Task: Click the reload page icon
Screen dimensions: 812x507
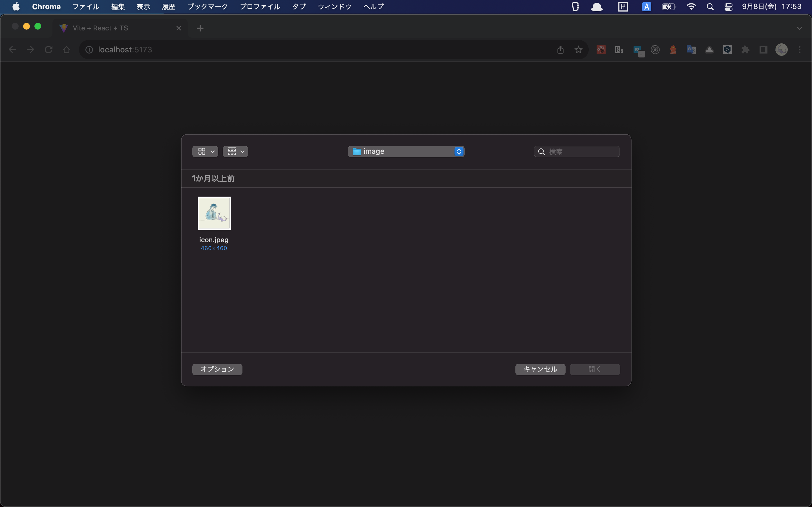Action: [49, 50]
